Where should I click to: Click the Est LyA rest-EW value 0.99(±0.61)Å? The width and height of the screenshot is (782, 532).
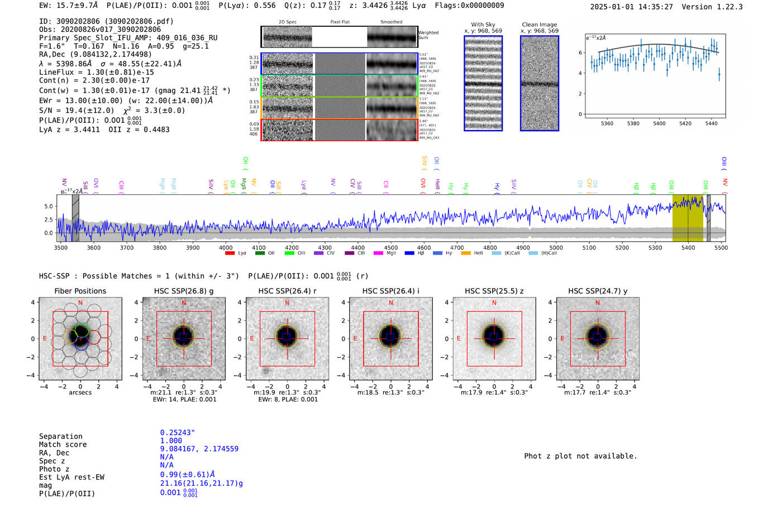188,475
